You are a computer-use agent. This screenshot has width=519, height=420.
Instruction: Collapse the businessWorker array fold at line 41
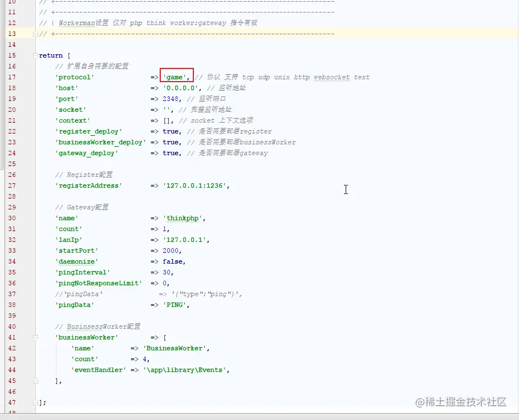tap(35, 337)
